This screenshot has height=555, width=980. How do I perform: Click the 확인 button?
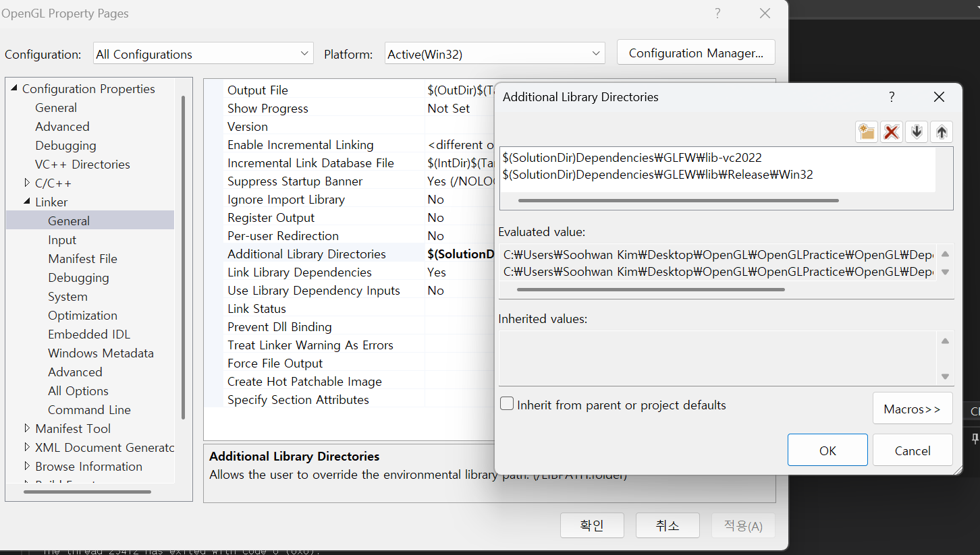coord(592,525)
